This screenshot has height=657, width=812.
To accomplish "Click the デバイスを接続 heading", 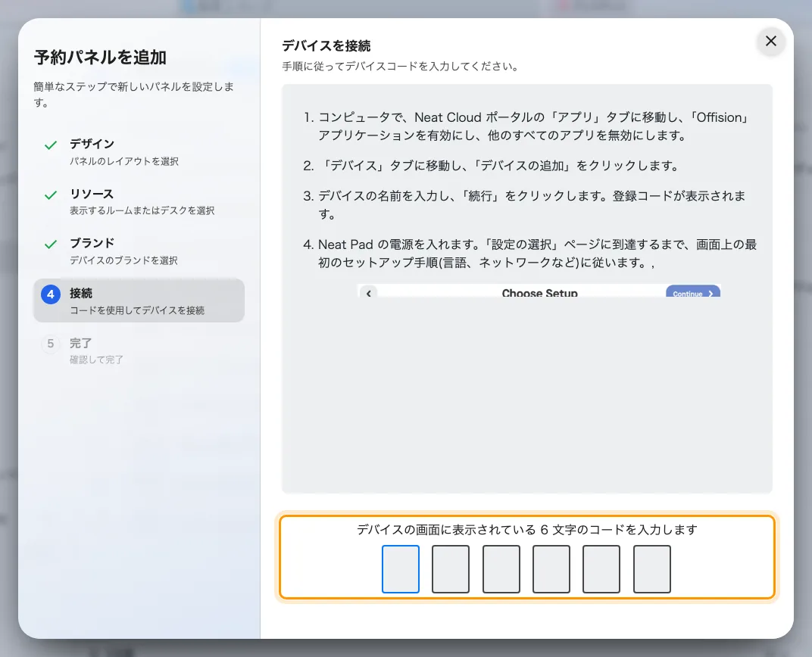I will coord(326,46).
